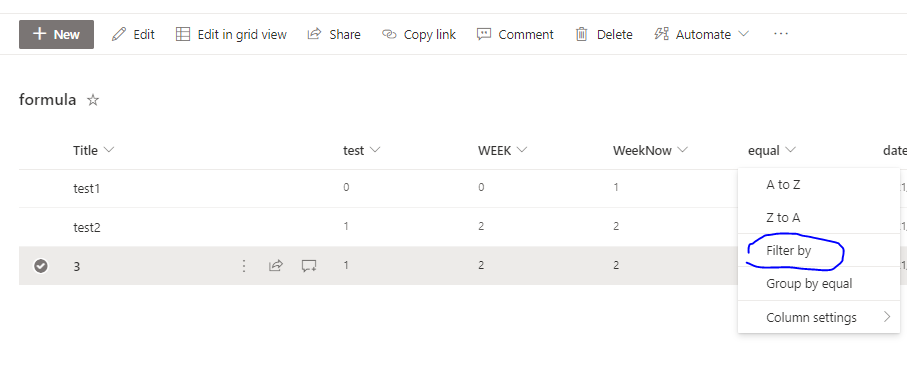Screen dimensions: 907x381
Task: Favorite the formula list with the star
Action: [93, 101]
